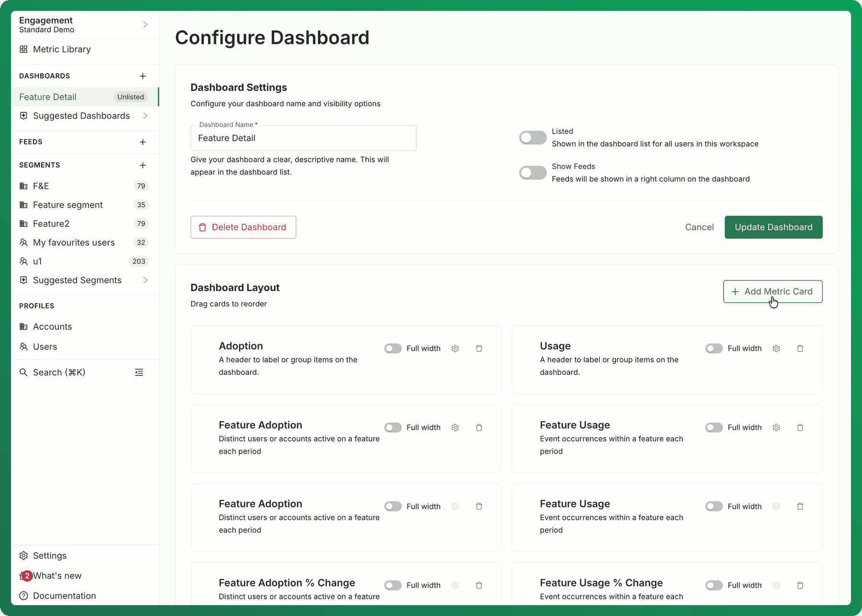Click the plus icon next to DASHBOARDS
The image size is (862, 616).
click(x=143, y=76)
